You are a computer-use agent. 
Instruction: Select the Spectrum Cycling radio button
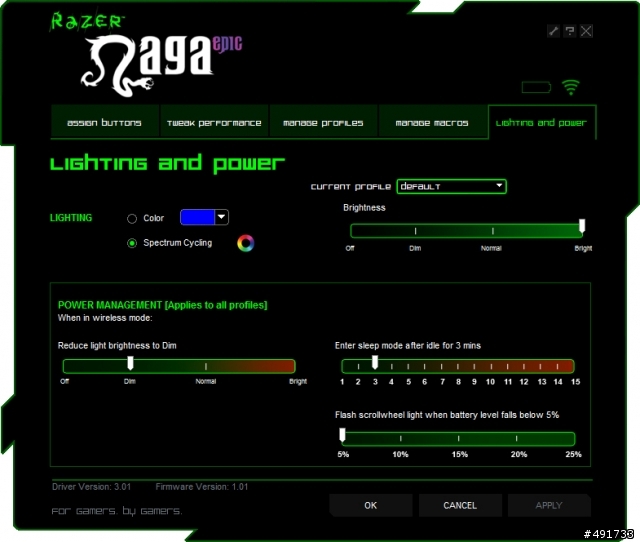coord(132,243)
